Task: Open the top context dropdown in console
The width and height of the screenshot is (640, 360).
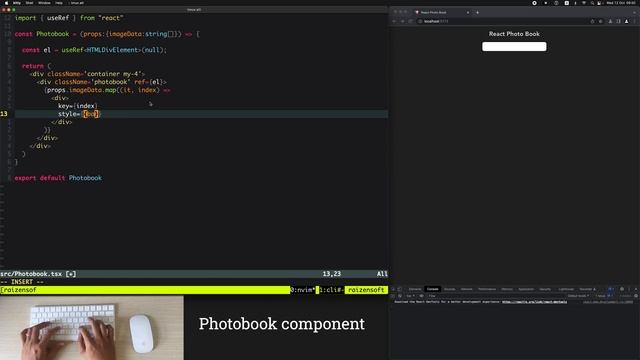Action: pos(410,296)
